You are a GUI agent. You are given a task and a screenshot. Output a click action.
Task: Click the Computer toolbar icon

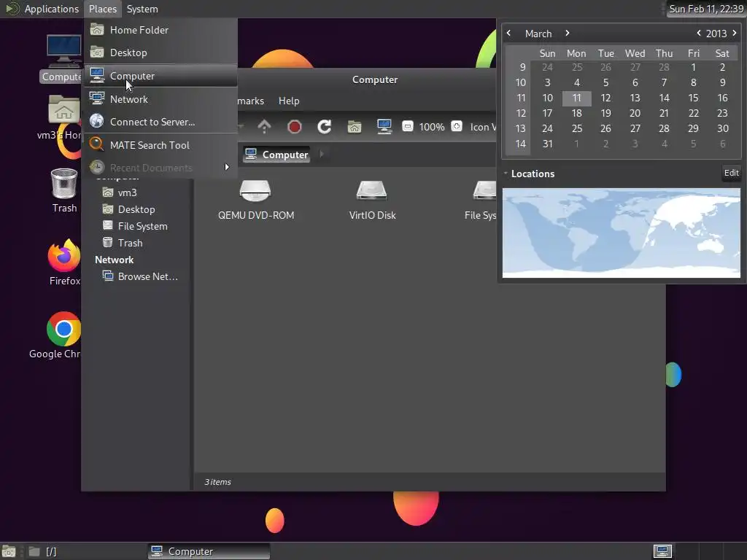pyautogui.click(x=384, y=127)
